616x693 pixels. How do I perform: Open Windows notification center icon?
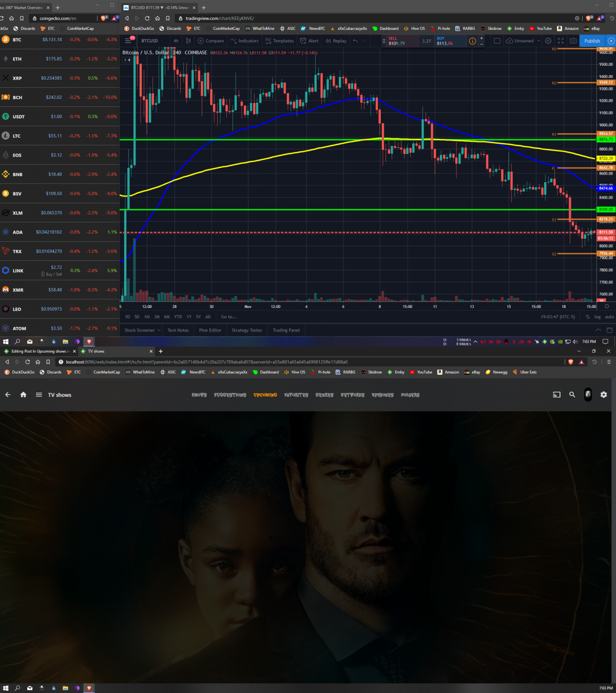[x=605, y=341]
